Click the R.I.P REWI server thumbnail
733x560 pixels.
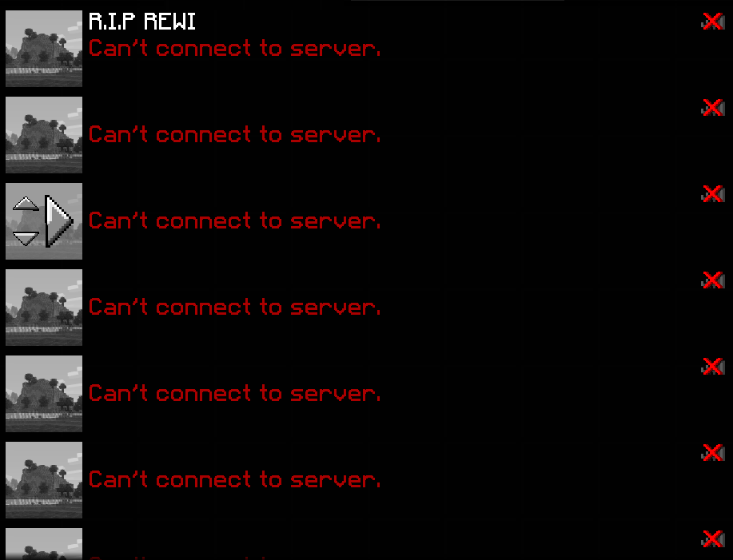(44, 49)
